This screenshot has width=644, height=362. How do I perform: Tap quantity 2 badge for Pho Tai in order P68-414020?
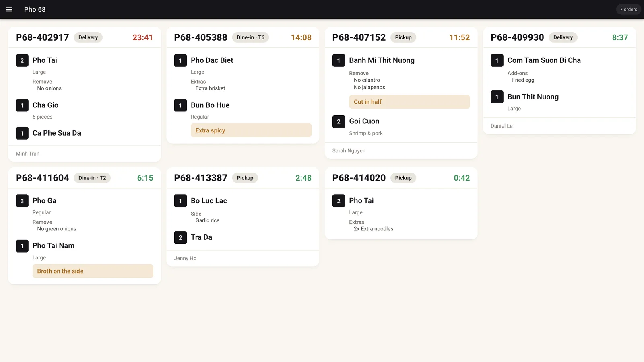pos(339,201)
